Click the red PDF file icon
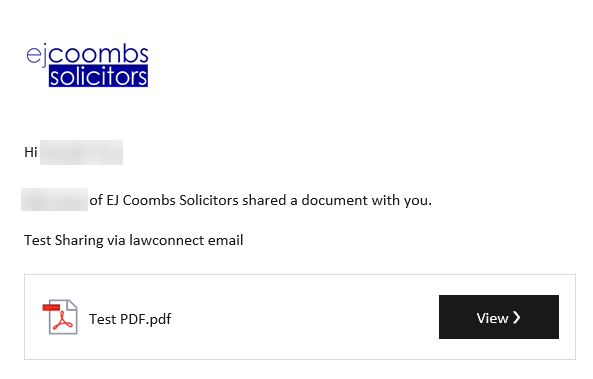Viewport: 593px width, 379px height. [x=60, y=317]
